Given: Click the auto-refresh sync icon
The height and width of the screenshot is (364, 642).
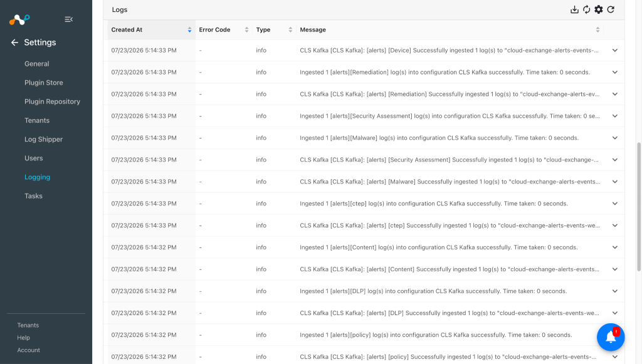Looking at the screenshot, I should point(587,9).
